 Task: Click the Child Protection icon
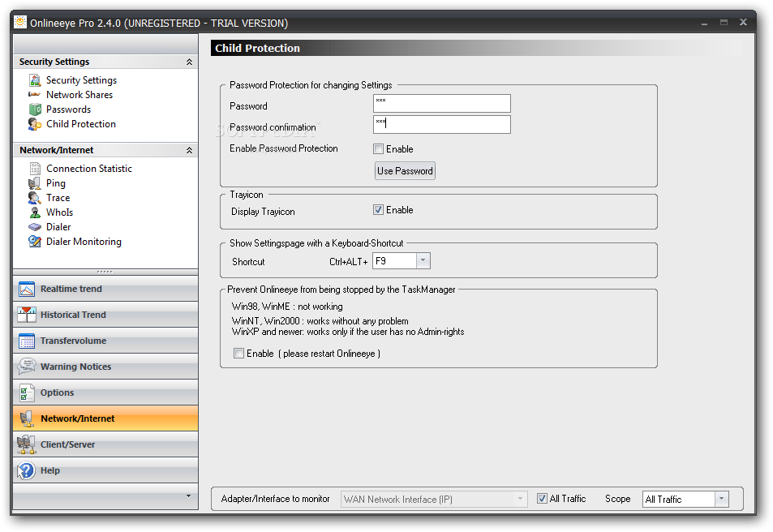[35, 124]
